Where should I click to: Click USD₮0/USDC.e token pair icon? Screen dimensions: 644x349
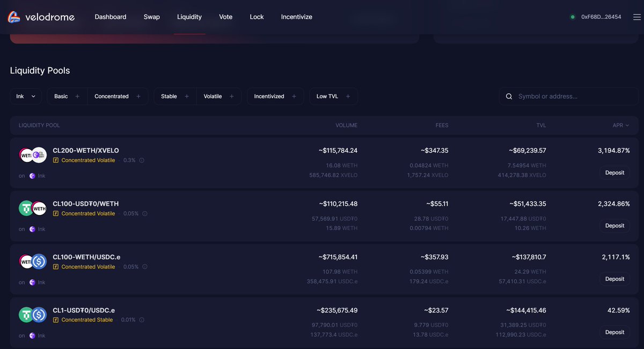[33, 315]
